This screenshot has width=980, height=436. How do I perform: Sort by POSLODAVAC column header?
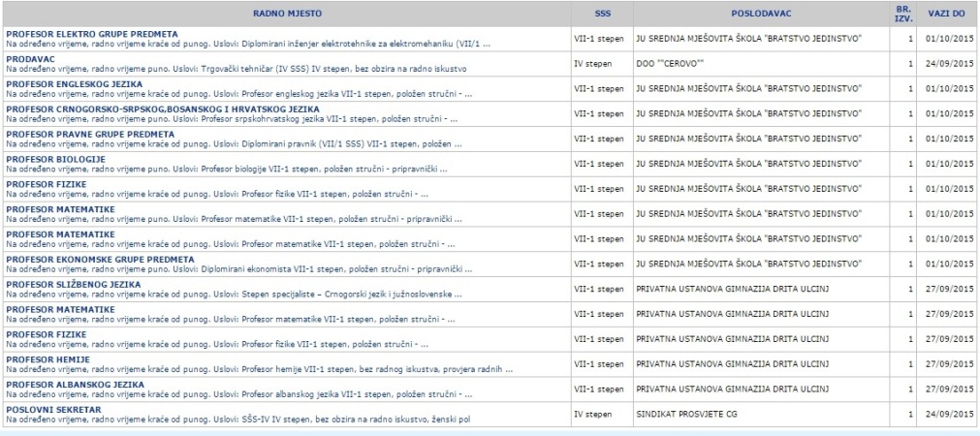click(759, 15)
